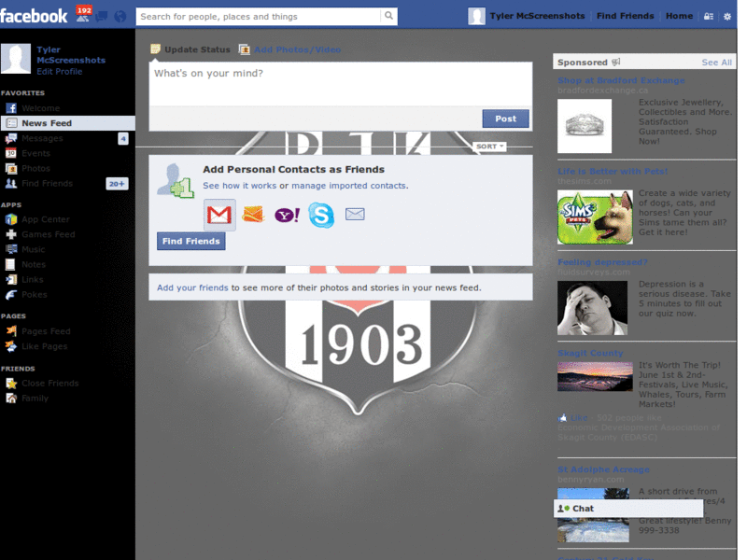Click the Family house icon
Image resolution: width=747 pixels, height=560 pixels.
click(11, 399)
